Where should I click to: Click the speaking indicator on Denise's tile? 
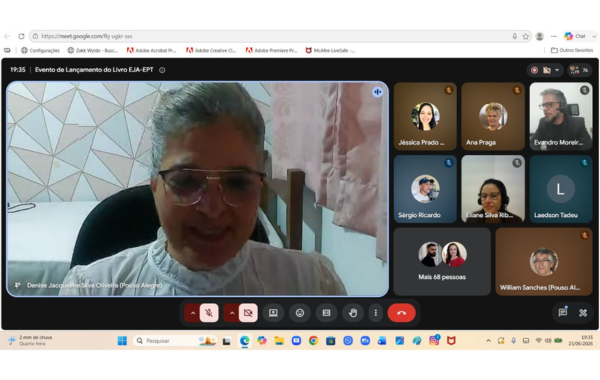378,92
